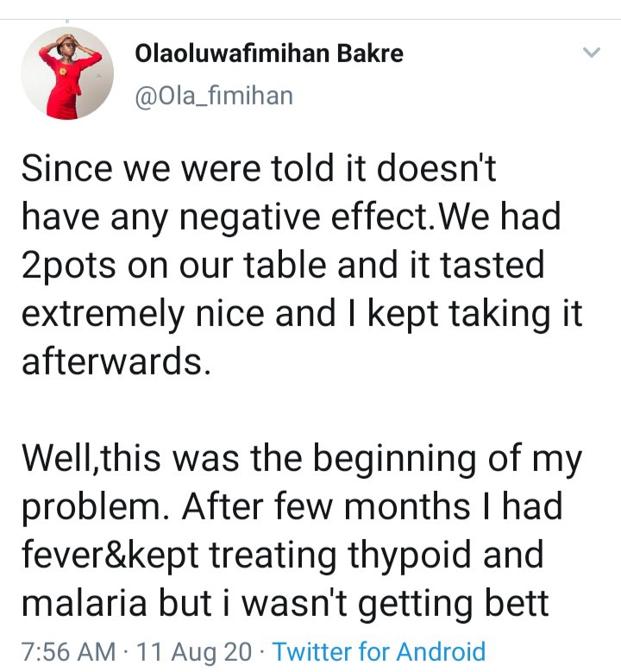
Task: Click the 11 Aug 20 date
Action: (194, 651)
